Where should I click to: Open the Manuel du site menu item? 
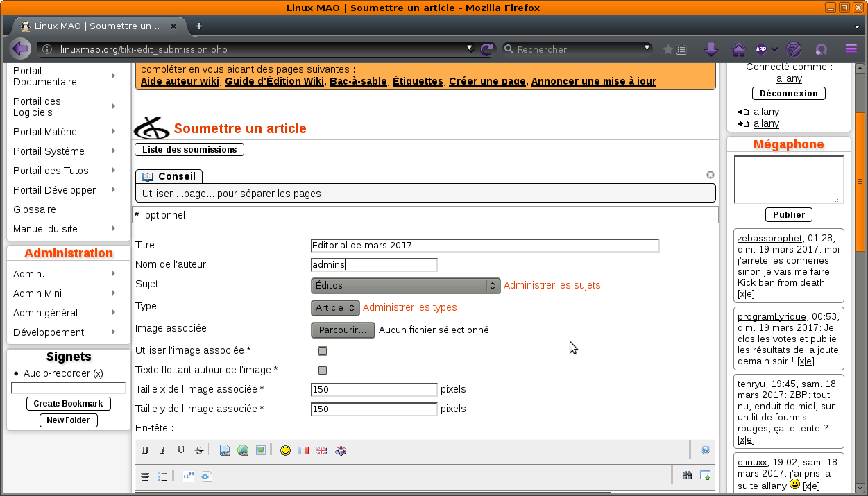pyautogui.click(x=45, y=229)
